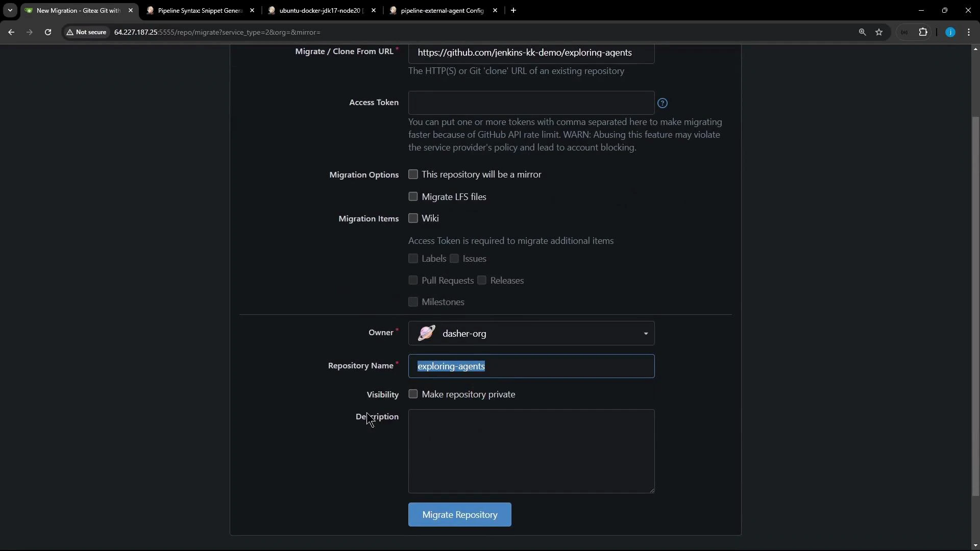Click the dasher-org owner avatar

point(427,333)
